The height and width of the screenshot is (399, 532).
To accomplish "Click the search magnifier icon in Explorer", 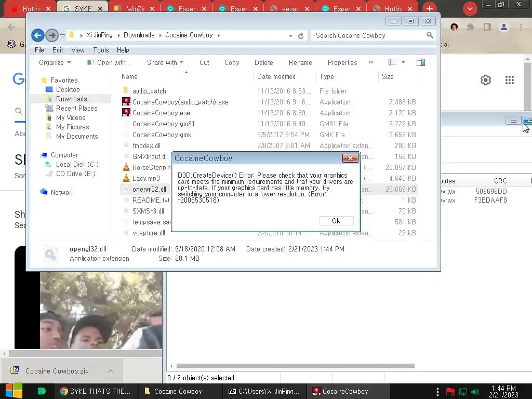I will coord(430,35).
